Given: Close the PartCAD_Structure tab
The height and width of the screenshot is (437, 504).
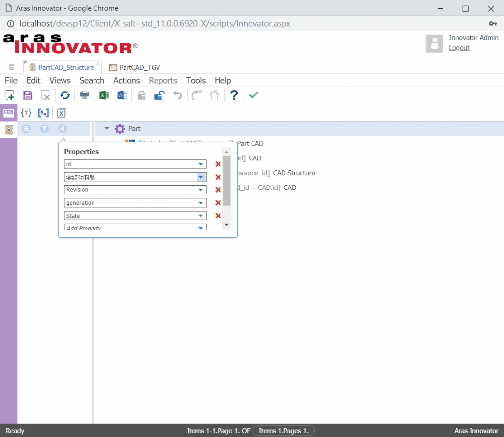Looking at the screenshot, I should (98, 63).
